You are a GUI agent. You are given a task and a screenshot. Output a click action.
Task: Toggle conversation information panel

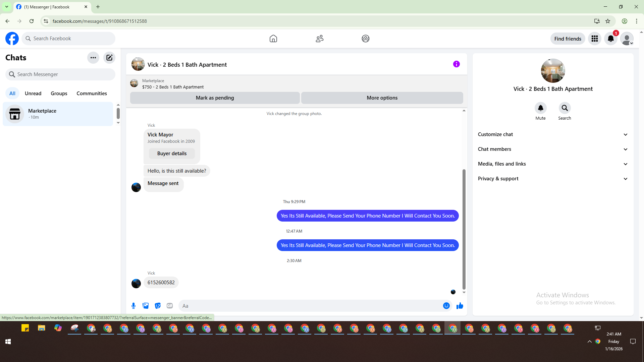456,64
